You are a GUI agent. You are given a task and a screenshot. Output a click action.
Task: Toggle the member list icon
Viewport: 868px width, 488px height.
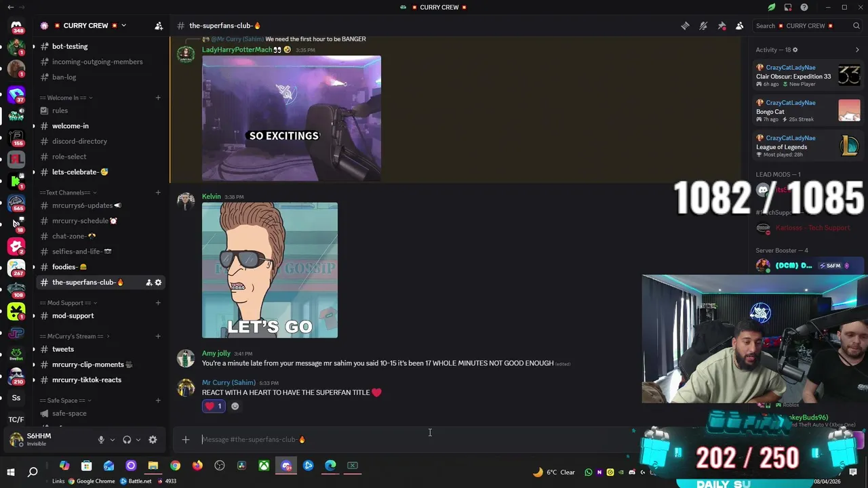740,26
